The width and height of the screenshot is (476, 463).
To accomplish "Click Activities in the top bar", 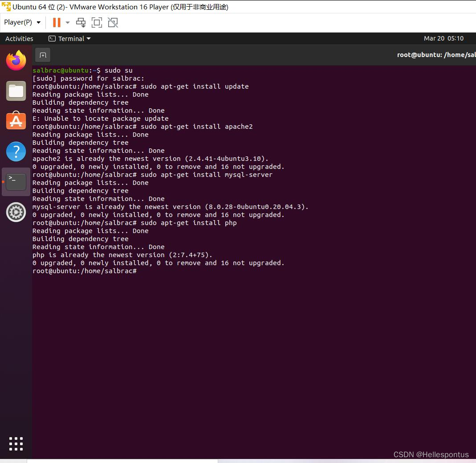I will [19, 38].
